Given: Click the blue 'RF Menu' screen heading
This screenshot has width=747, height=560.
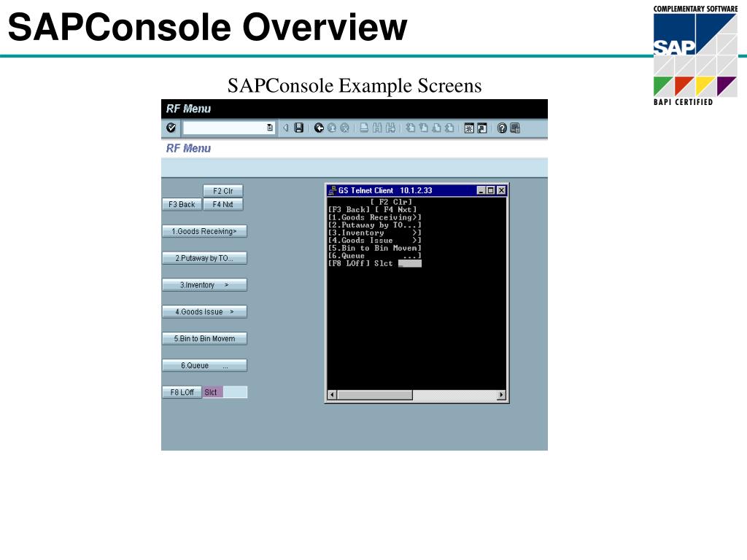Looking at the screenshot, I should 188,149.
